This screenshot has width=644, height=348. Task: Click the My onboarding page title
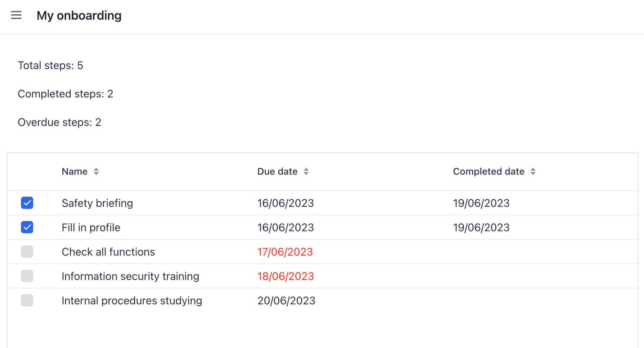(79, 16)
